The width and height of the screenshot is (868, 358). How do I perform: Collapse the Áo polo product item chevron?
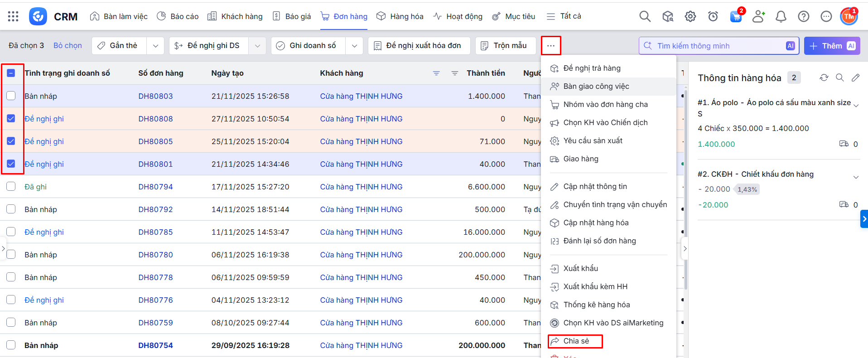(856, 106)
